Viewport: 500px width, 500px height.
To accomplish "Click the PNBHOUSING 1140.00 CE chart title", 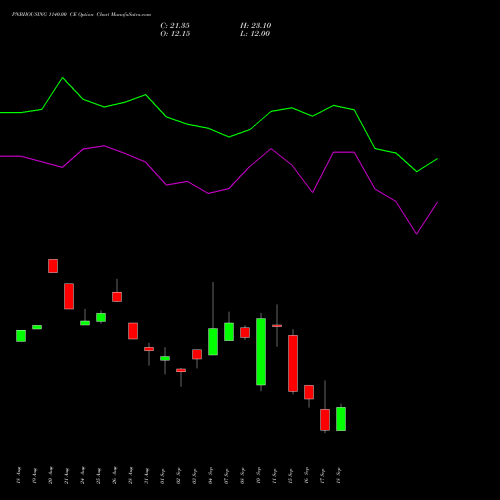I will point(81,15).
